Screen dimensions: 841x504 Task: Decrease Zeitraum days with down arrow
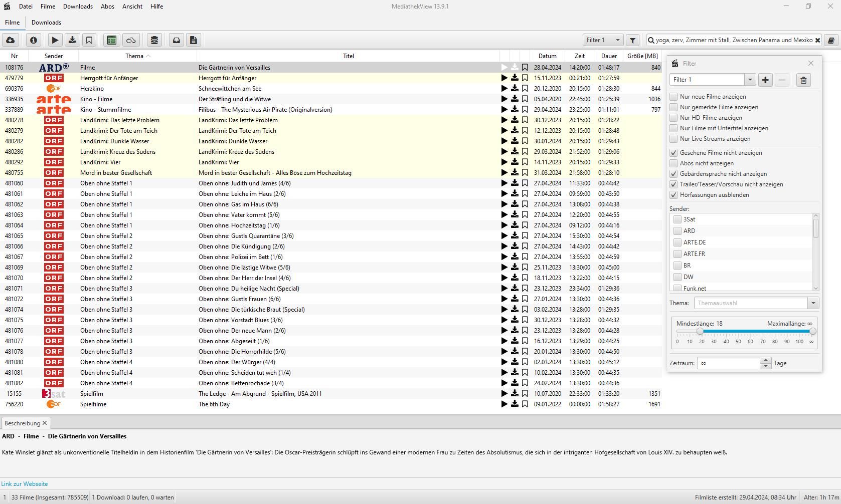(x=765, y=366)
